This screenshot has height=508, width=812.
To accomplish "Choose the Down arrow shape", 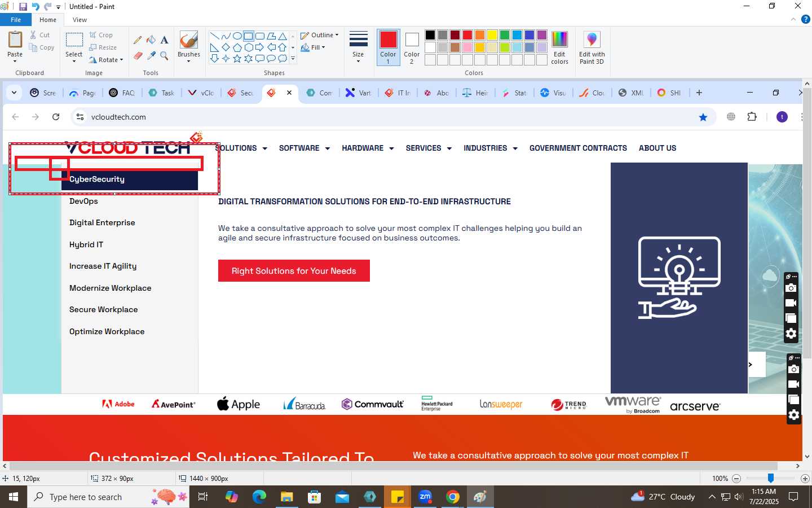I will tap(214, 58).
